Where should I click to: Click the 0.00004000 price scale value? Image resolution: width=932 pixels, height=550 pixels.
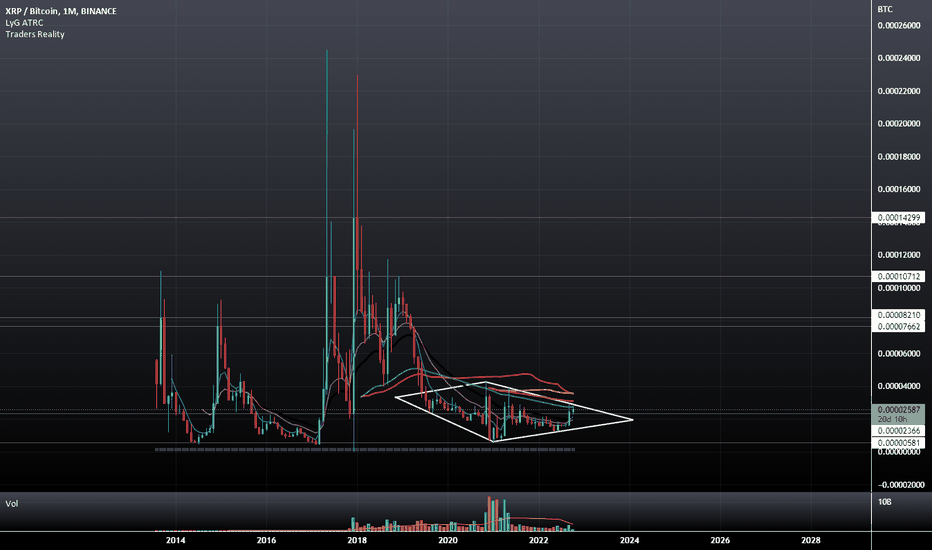pyautogui.click(x=899, y=386)
